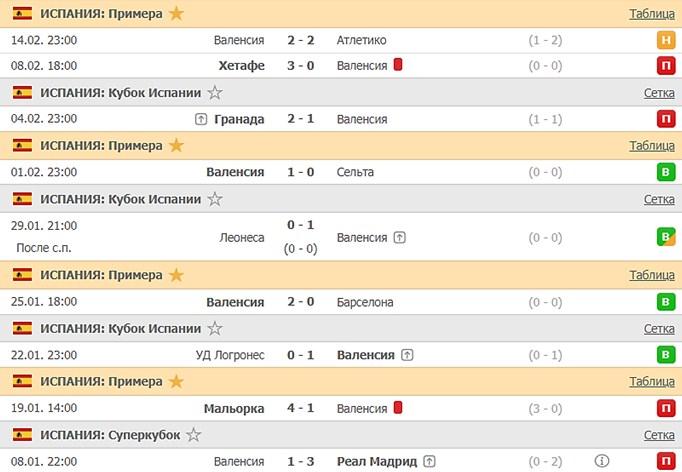This screenshot has width=682, height=472.
Task: Click the green win badge for Леонеса match
Action: [x=665, y=237]
